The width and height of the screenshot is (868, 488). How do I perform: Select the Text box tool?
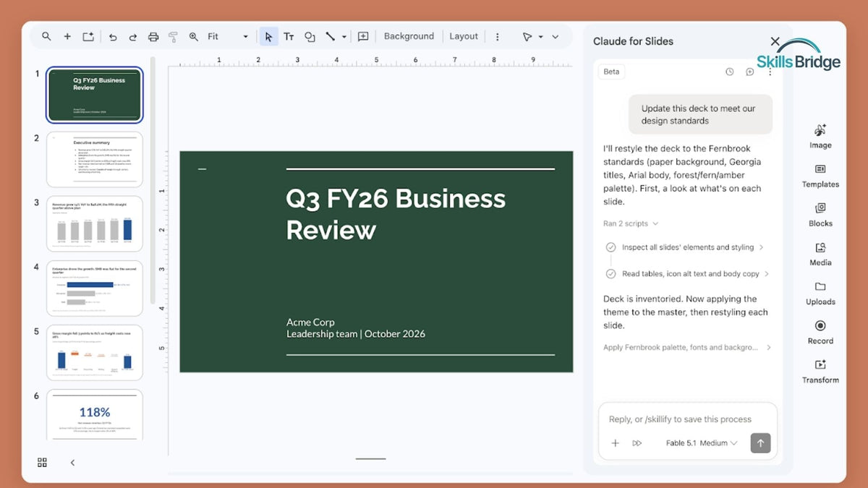point(289,36)
